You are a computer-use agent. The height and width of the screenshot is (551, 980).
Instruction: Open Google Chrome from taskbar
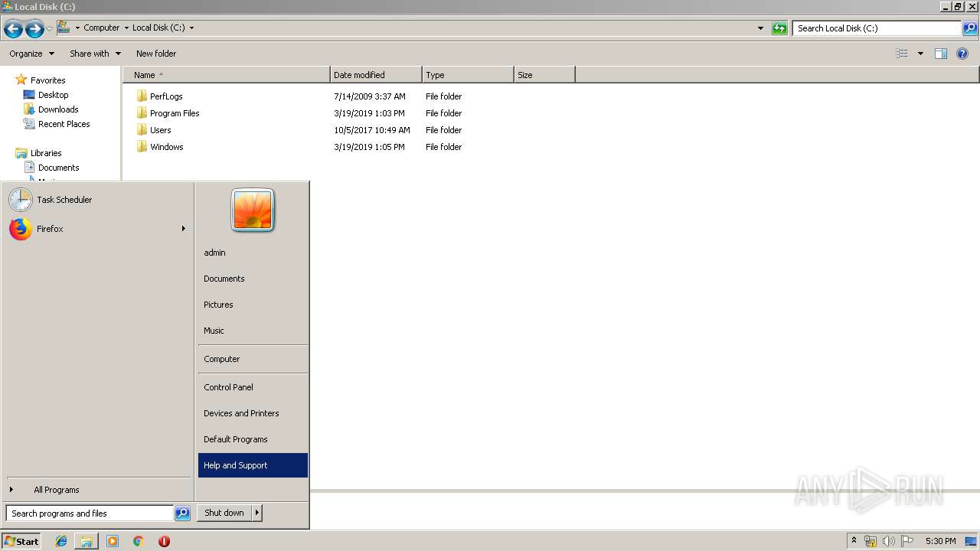tap(139, 541)
